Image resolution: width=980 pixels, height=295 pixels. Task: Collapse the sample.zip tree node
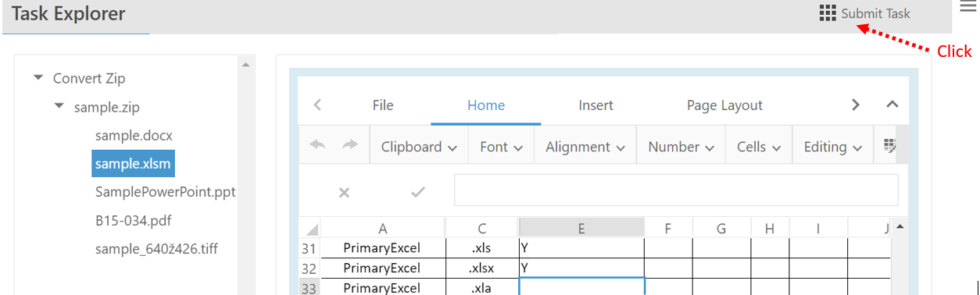coord(59,106)
